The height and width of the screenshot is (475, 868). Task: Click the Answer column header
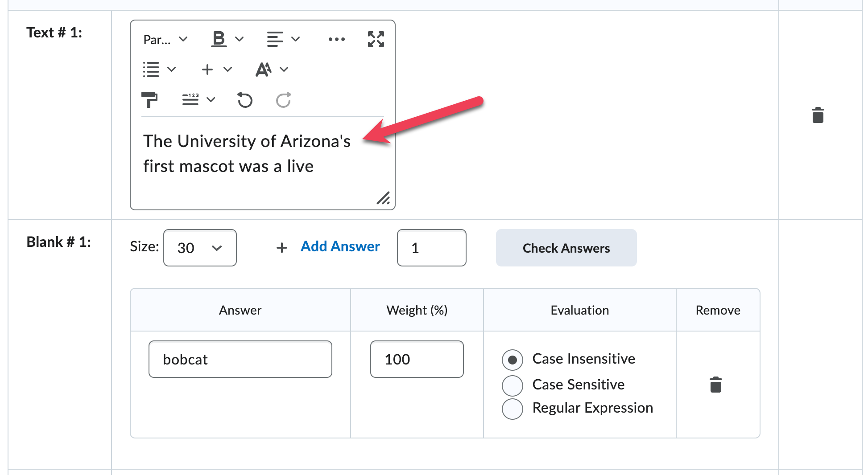tap(240, 310)
